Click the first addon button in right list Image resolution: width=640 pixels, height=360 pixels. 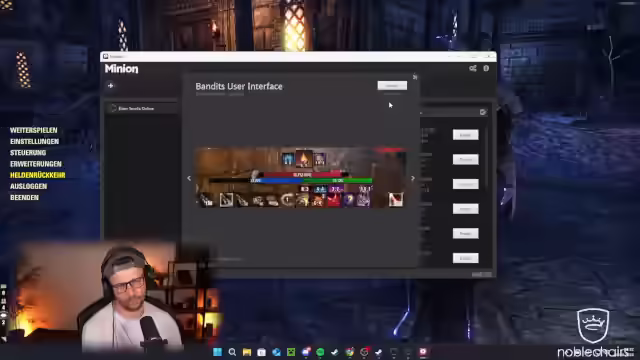tap(465, 135)
